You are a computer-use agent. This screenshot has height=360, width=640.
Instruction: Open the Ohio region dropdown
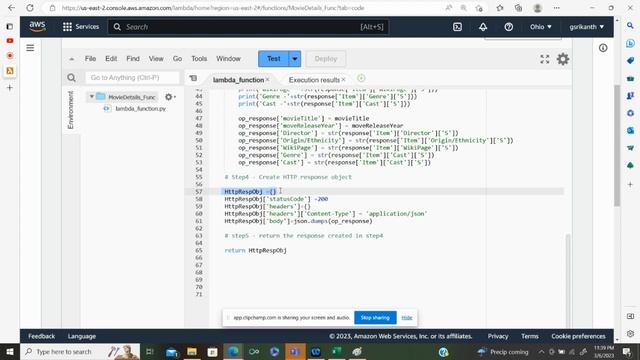click(540, 27)
